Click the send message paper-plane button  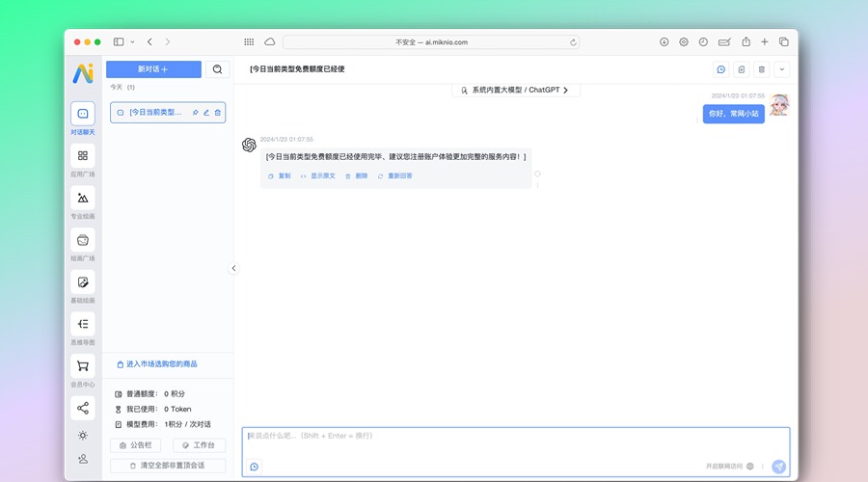[x=778, y=467]
